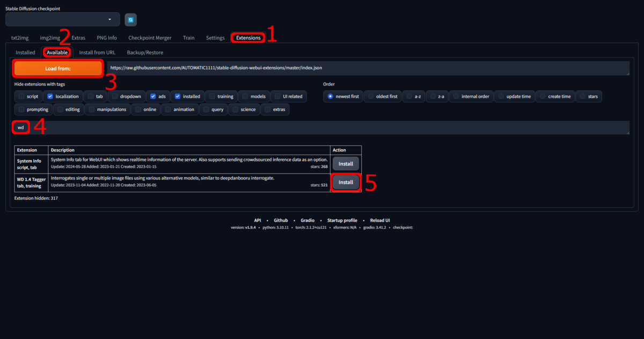Click the extension index URL field

368,68
